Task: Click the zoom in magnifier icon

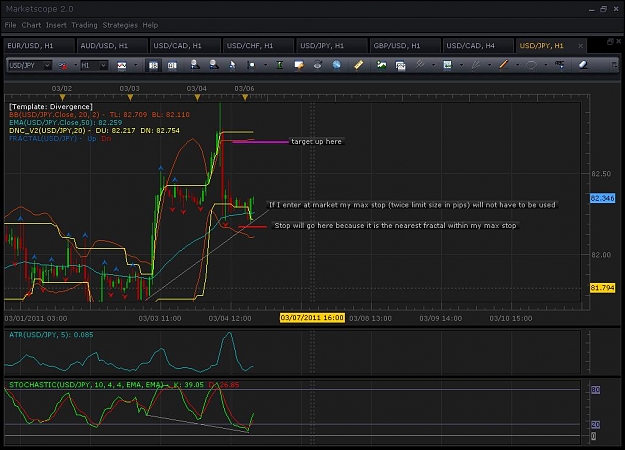Action: (x=195, y=65)
